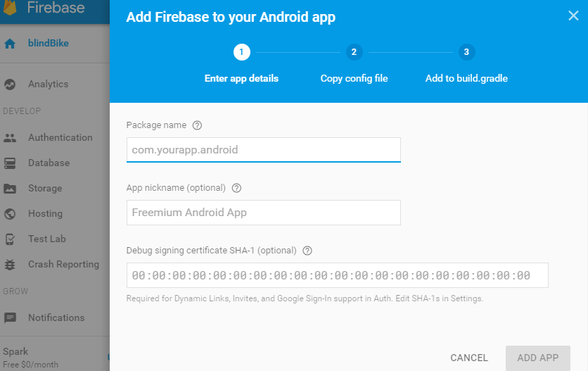The height and width of the screenshot is (371, 588).
Task: Open the Test Lab icon
Action: pyautogui.click(x=10, y=239)
